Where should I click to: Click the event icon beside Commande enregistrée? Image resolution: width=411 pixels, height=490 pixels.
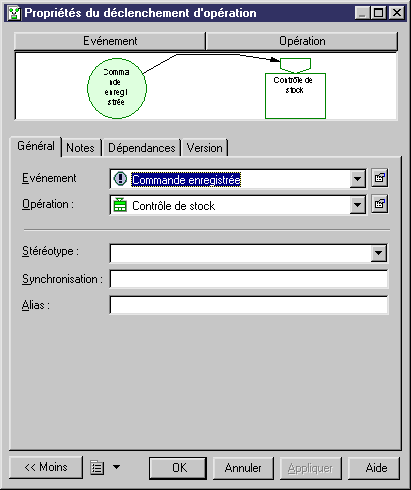click(x=120, y=179)
